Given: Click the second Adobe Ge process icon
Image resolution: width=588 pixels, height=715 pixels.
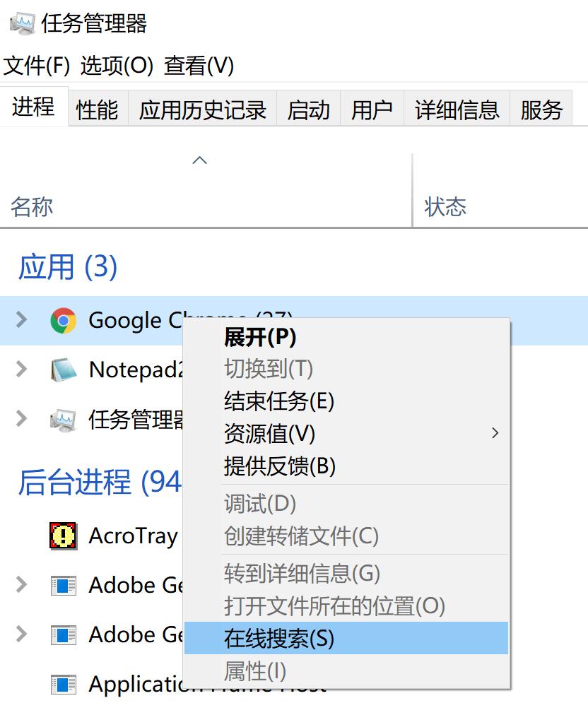Looking at the screenshot, I should pos(64,634).
